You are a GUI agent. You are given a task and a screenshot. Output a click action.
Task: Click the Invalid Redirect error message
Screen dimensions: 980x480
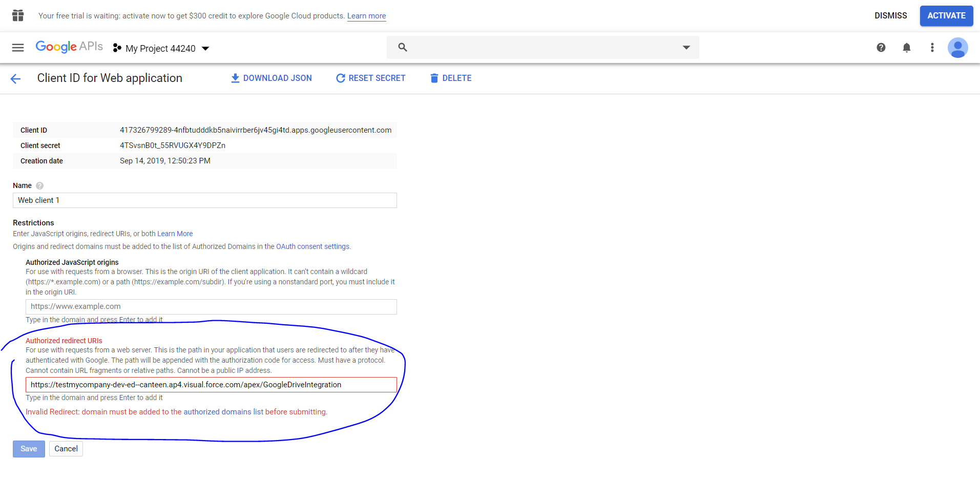pos(177,412)
